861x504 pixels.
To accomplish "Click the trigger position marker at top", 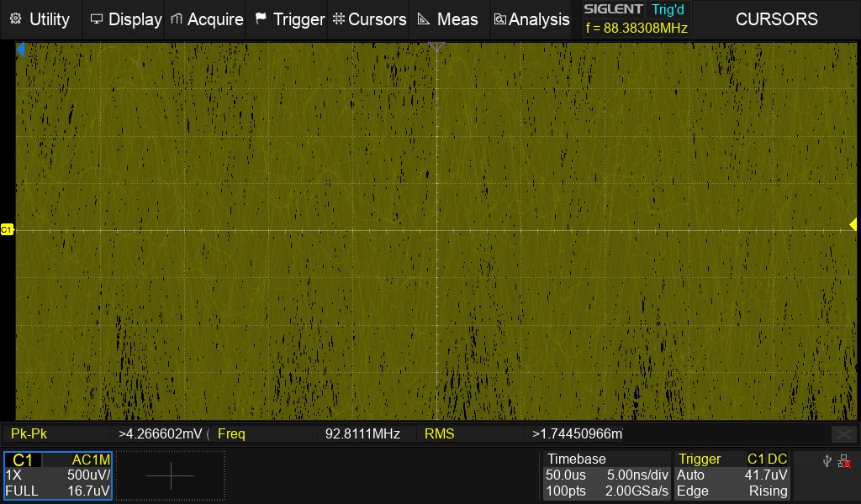I will (436, 48).
